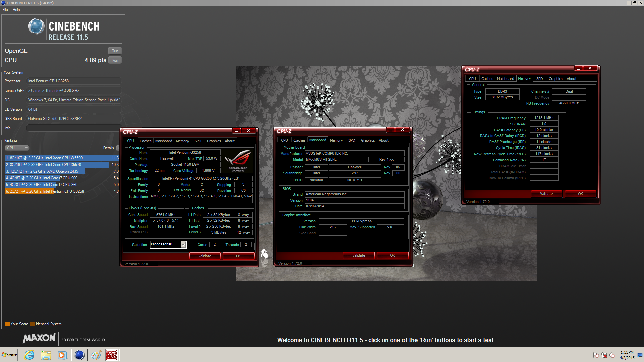Click network status tray icon
Screen dimensions: 644x362
[x=604, y=355]
